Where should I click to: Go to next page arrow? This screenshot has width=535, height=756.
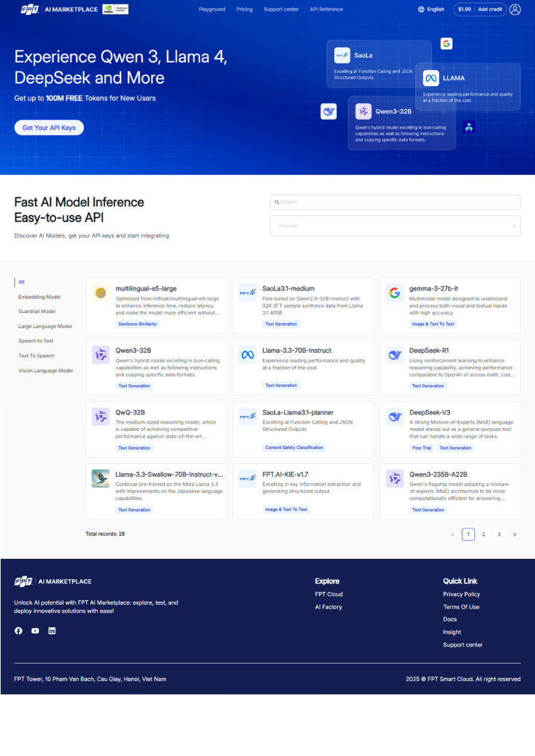(514, 535)
